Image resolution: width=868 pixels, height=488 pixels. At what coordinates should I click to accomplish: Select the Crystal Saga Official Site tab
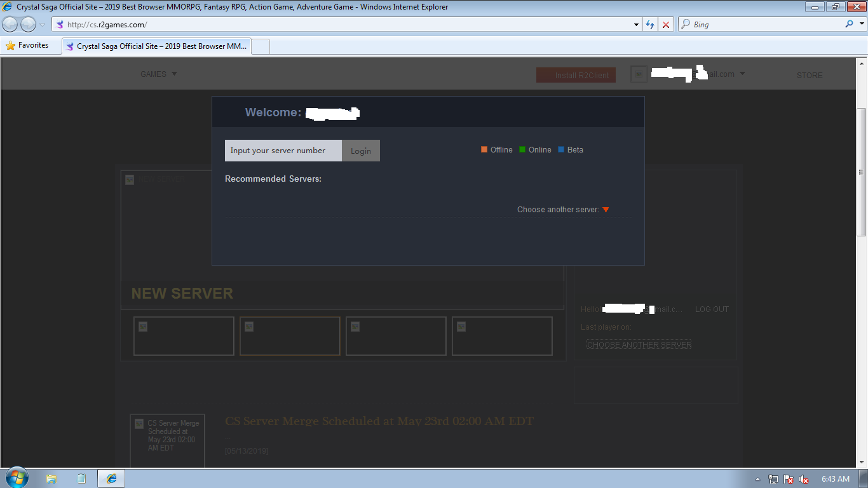(156, 46)
